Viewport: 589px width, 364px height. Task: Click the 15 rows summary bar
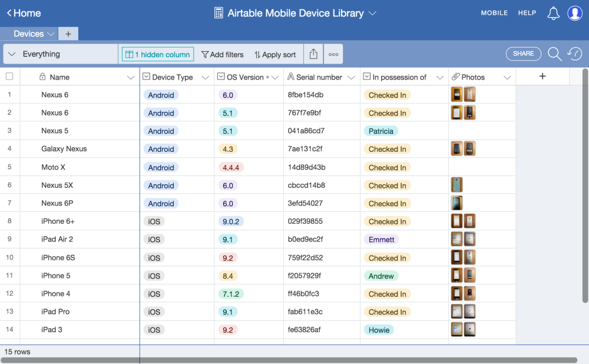click(x=17, y=352)
